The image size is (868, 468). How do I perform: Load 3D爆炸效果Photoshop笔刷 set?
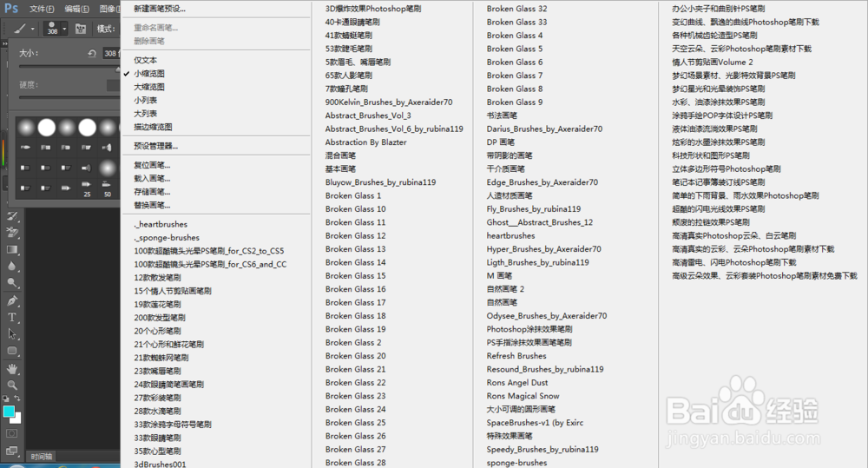373,9
